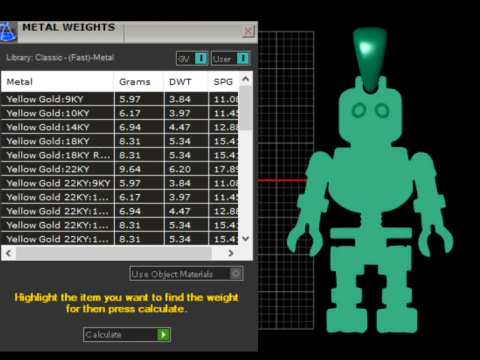Click the scroll down arrow of metal list
The width and height of the screenshot is (480, 360).
246,238
